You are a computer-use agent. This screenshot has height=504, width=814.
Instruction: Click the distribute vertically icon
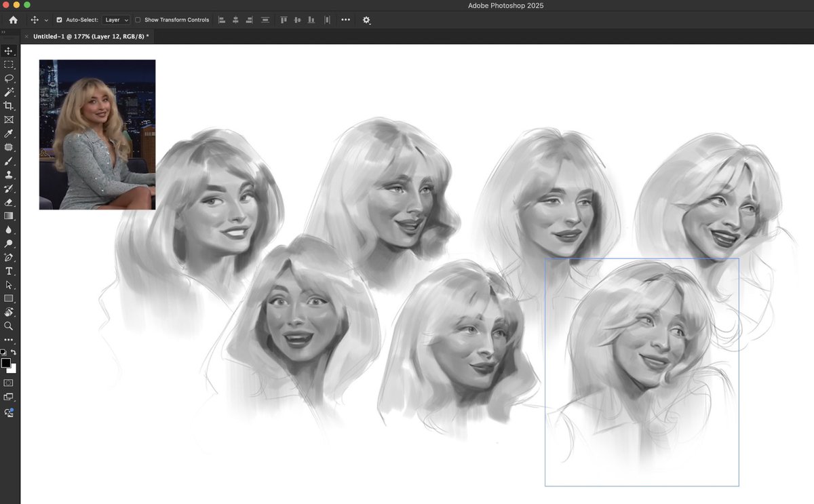point(326,20)
